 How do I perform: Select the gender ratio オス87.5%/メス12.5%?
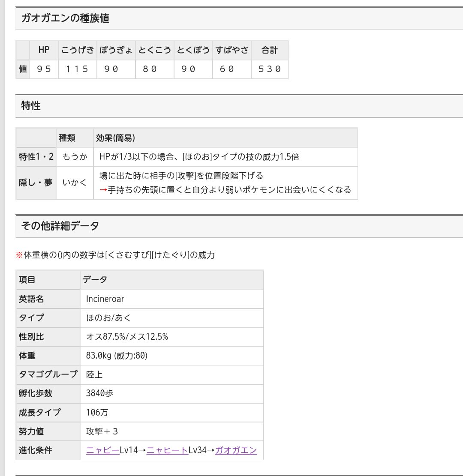click(127, 337)
